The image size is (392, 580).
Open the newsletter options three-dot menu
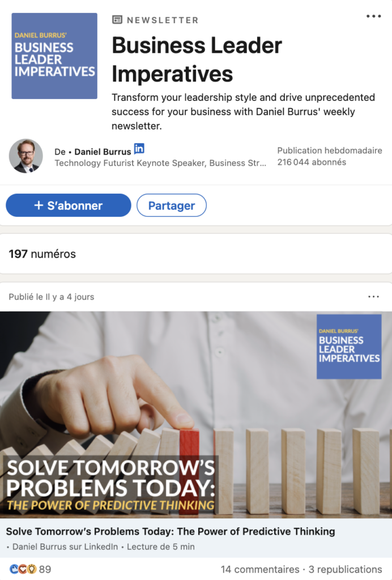[x=373, y=16]
